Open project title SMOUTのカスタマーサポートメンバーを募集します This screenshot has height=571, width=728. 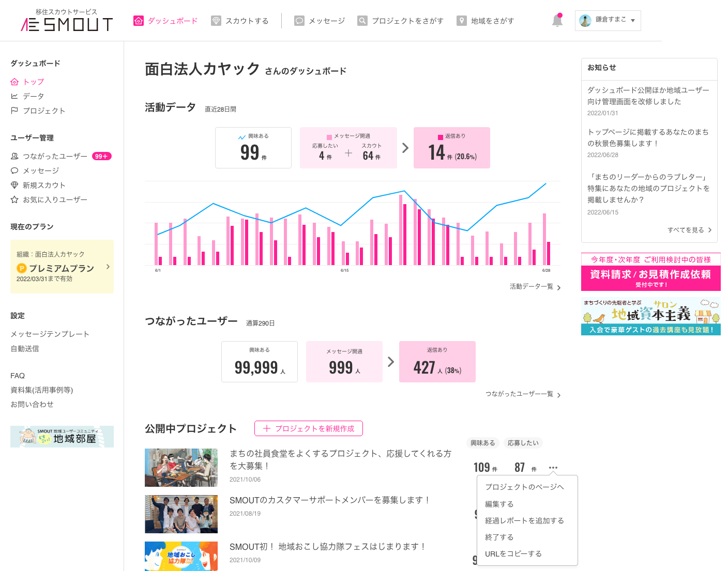[330, 500]
